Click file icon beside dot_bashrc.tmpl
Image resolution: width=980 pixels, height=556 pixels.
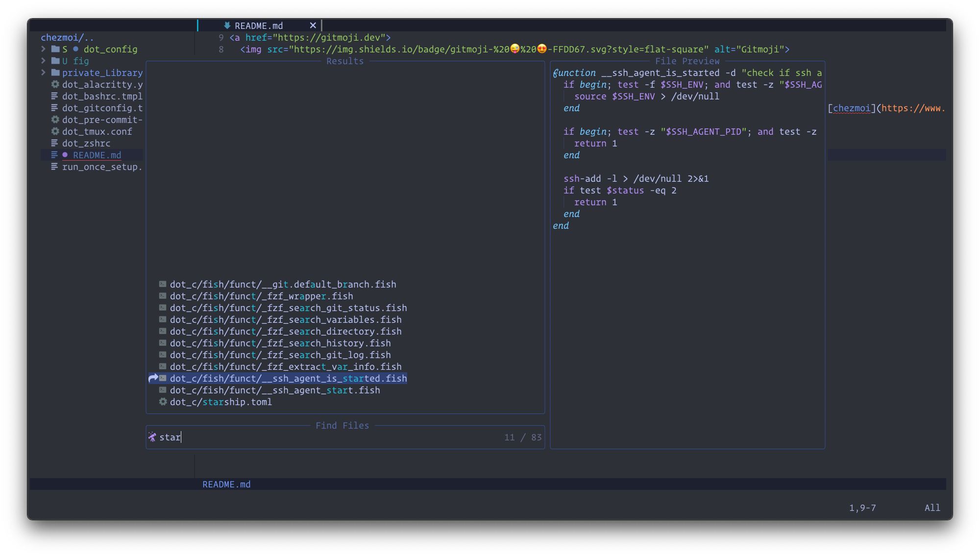pos(55,96)
